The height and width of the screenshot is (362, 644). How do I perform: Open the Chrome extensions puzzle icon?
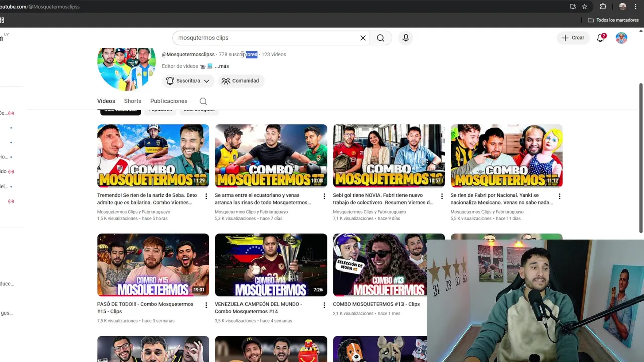click(x=603, y=7)
